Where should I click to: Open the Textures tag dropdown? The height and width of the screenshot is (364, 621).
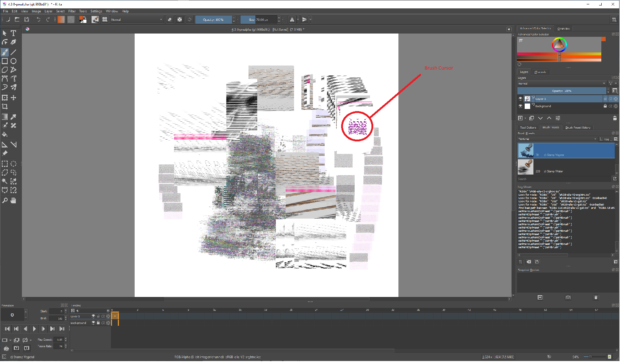click(x=558, y=139)
